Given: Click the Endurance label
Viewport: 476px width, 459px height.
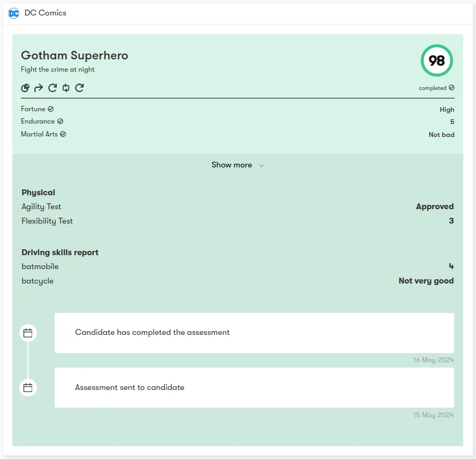Looking at the screenshot, I should click(x=38, y=121).
